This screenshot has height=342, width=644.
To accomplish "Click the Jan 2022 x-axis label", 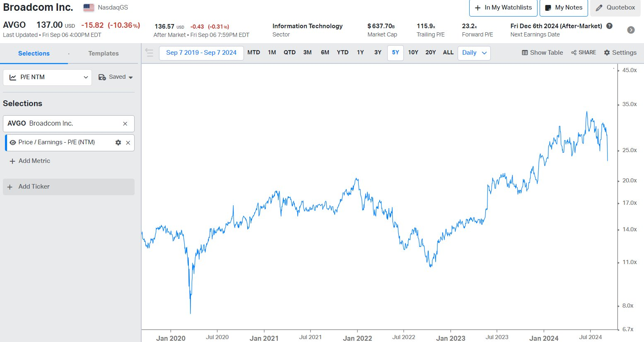I will point(357,338).
